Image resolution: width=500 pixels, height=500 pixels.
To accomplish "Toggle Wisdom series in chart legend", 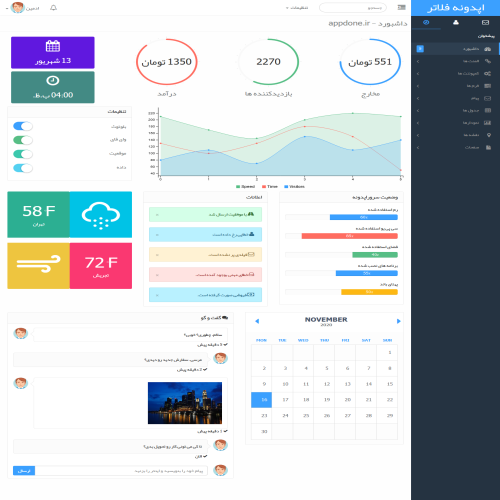I will click(x=294, y=187).
